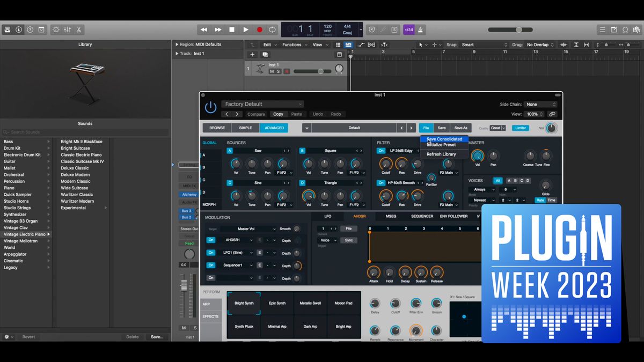Enable the metronome icon
The width and height of the screenshot is (644, 362).
(421, 29)
